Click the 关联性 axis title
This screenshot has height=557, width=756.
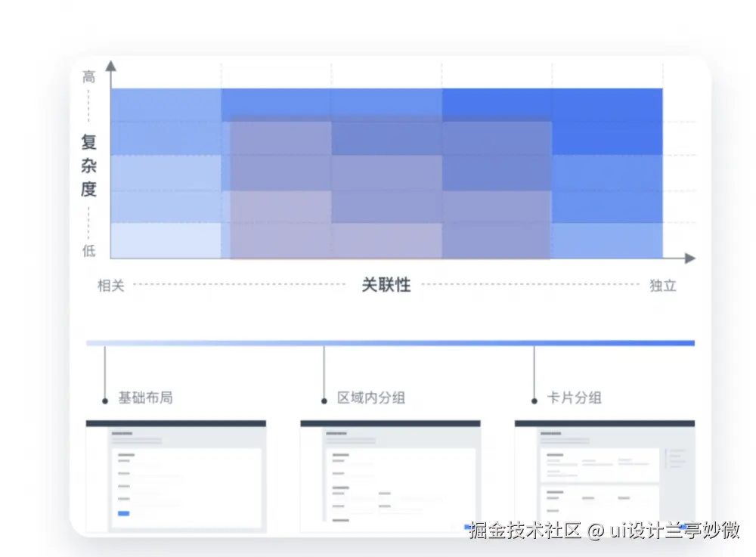pos(386,285)
